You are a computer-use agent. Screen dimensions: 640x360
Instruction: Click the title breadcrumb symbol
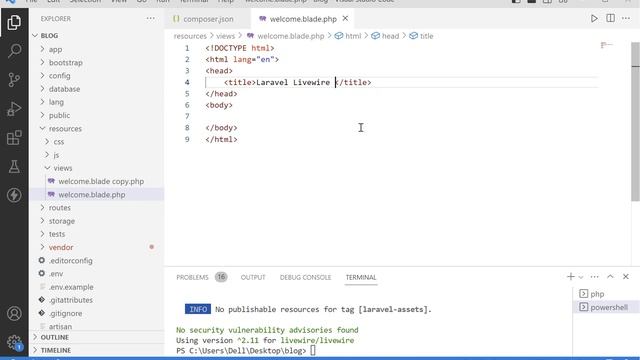pos(422,36)
